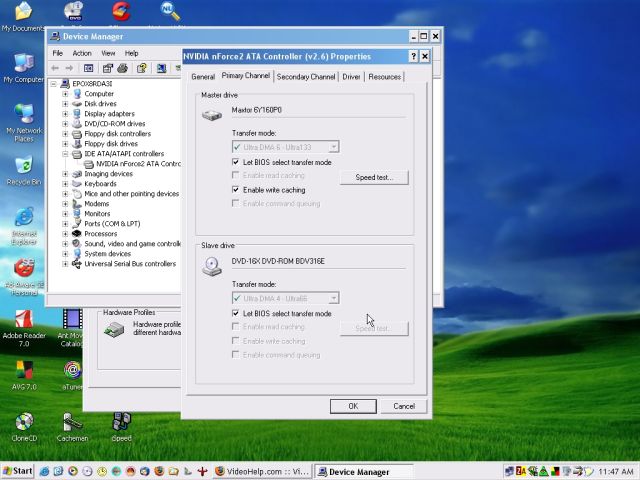Open the Recycle Bin desktop icon
Screen dimensions: 640x480
coord(24,171)
